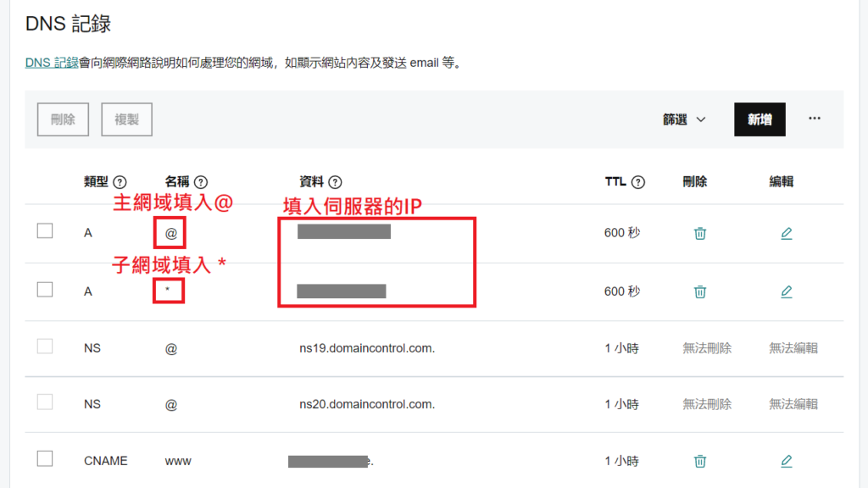Select checkbox for the @ A record
The height and width of the screenshot is (488, 868).
tap(45, 231)
